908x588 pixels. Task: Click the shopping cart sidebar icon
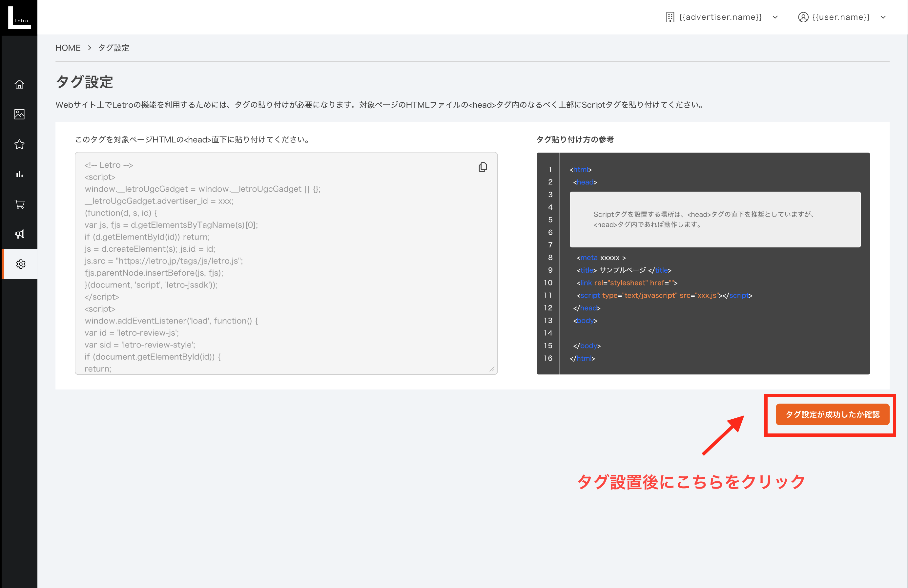coord(19,204)
